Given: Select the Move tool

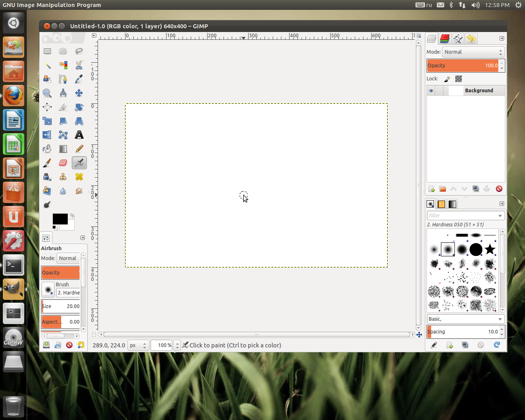Looking at the screenshot, I should (x=79, y=93).
